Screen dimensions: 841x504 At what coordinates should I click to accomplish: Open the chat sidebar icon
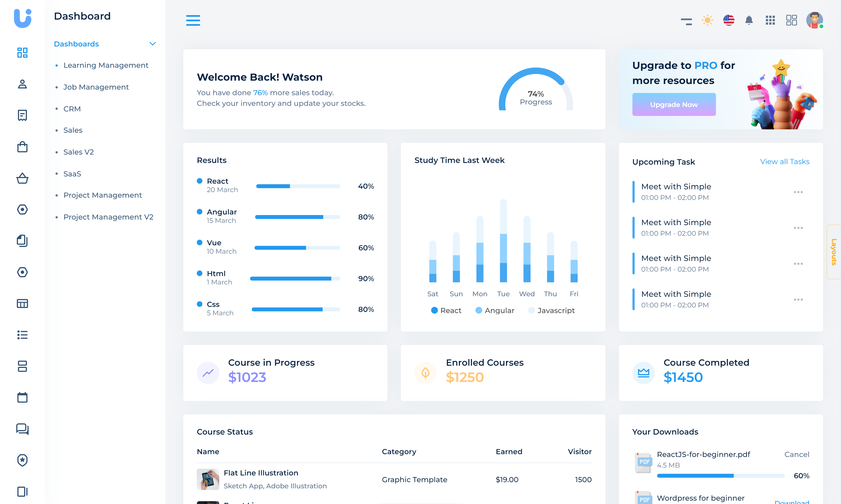22,429
